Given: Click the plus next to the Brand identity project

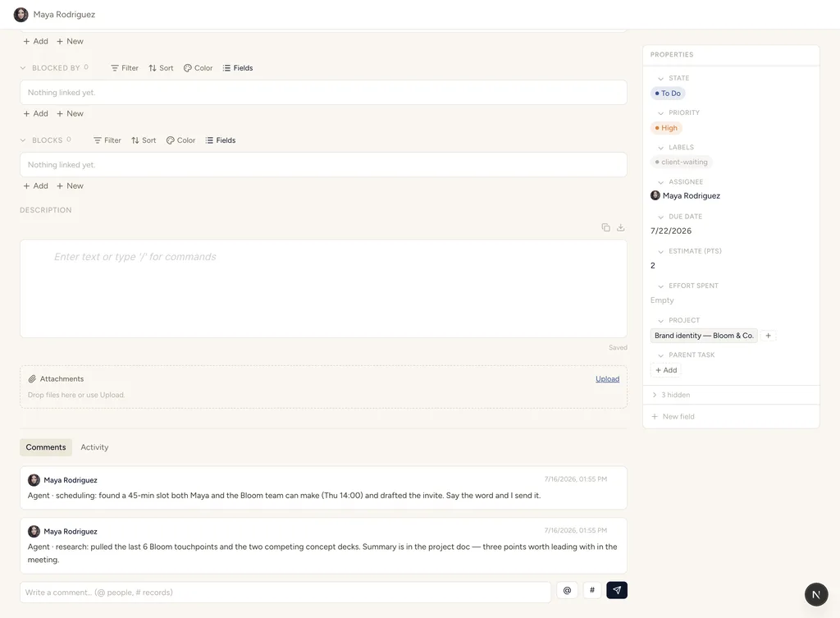Looking at the screenshot, I should coord(768,336).
